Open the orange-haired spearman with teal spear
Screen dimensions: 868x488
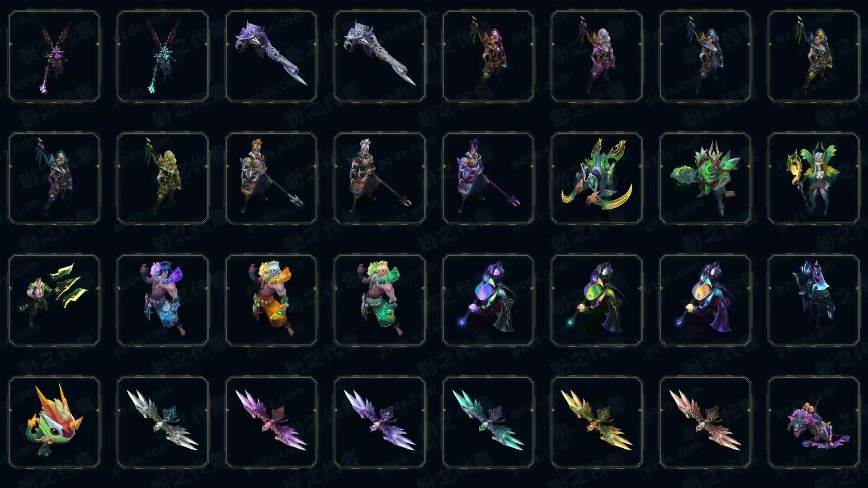[x=271, y=178]
